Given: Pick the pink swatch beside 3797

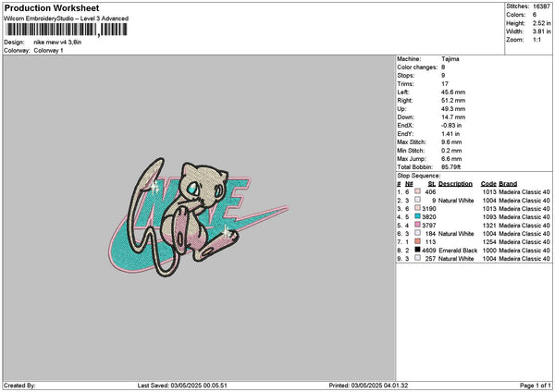Looking at the screenshot, I should 418,225.
